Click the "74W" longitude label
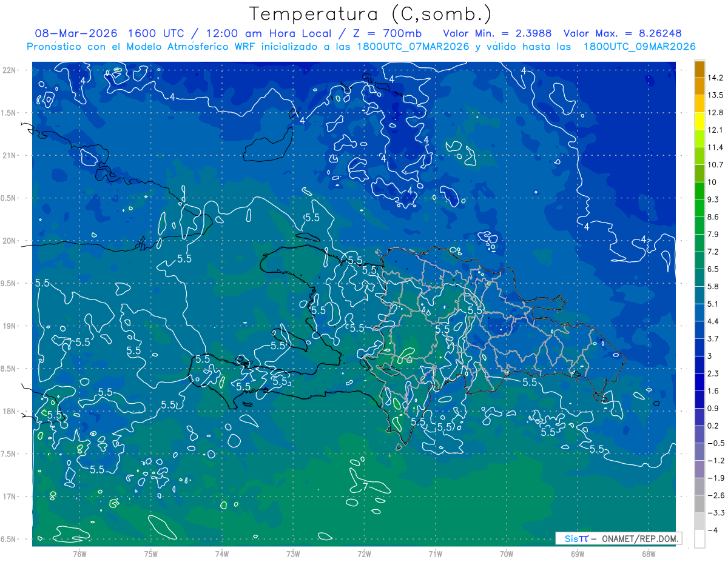 (222, 554)
